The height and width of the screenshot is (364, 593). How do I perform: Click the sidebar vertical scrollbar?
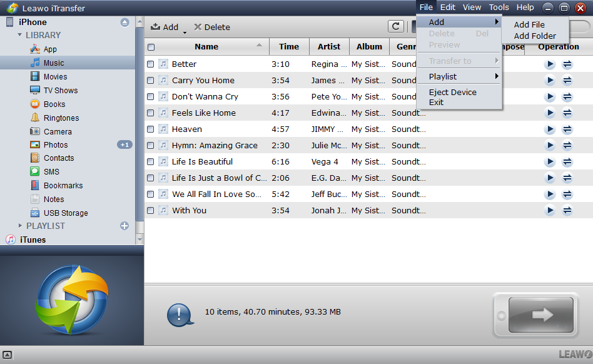(139, 125)
